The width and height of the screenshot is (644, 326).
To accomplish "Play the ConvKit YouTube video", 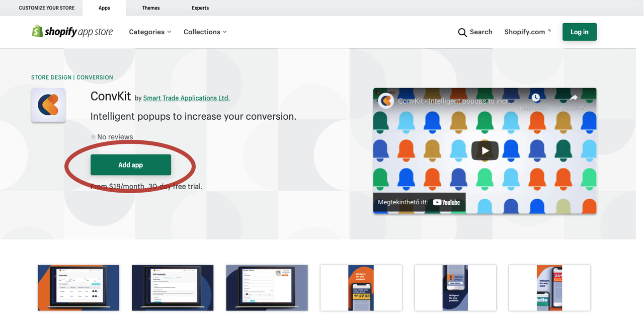I will point(485,150).
